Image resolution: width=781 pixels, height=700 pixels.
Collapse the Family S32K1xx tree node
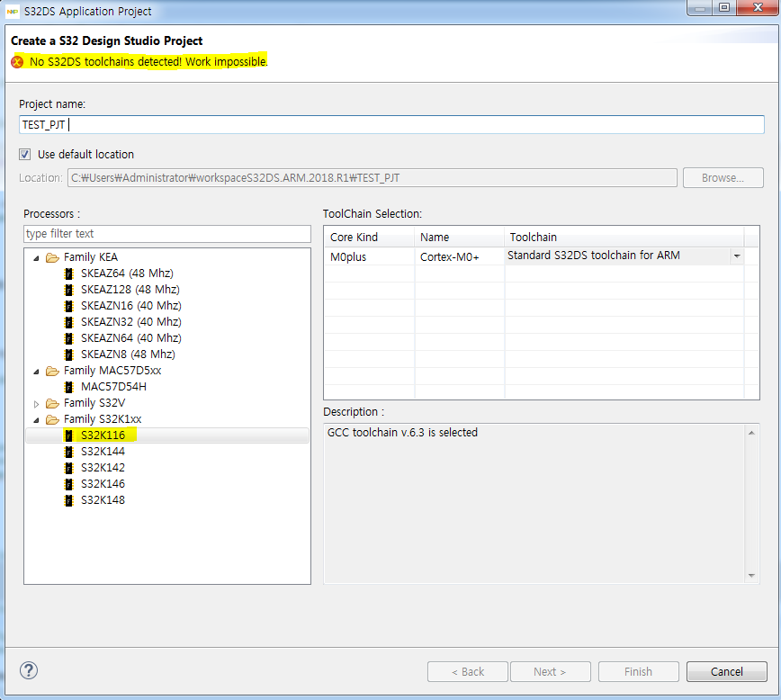pos(36,420)
